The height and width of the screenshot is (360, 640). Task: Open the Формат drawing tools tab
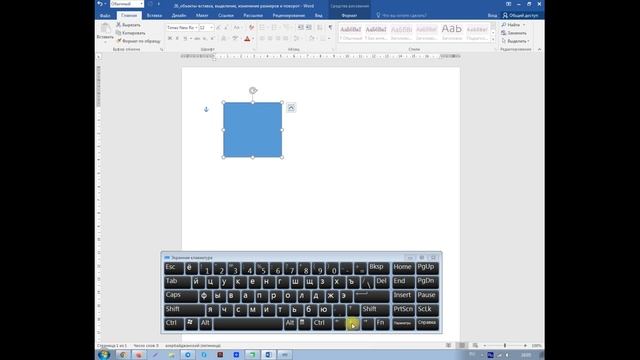[349, 16]
